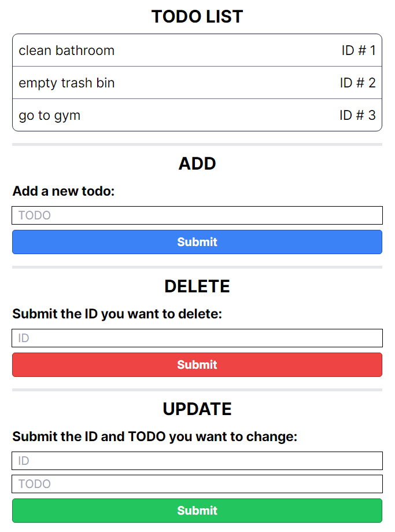Click the DELETE section heading

pos(197,287)
